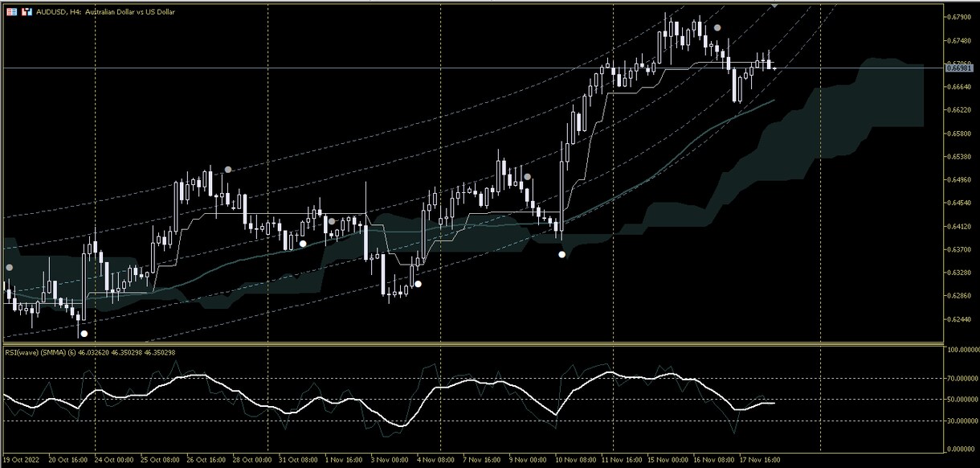Image resolution: width=980 pixels, height=468 pixels.
Task: Click the 0.64960 price axis label
Action: [960, 180]
